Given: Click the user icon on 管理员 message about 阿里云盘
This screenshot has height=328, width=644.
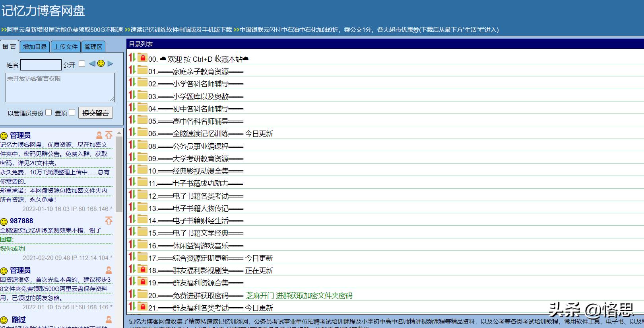Looking at the screenshot, I should point(109,270).
